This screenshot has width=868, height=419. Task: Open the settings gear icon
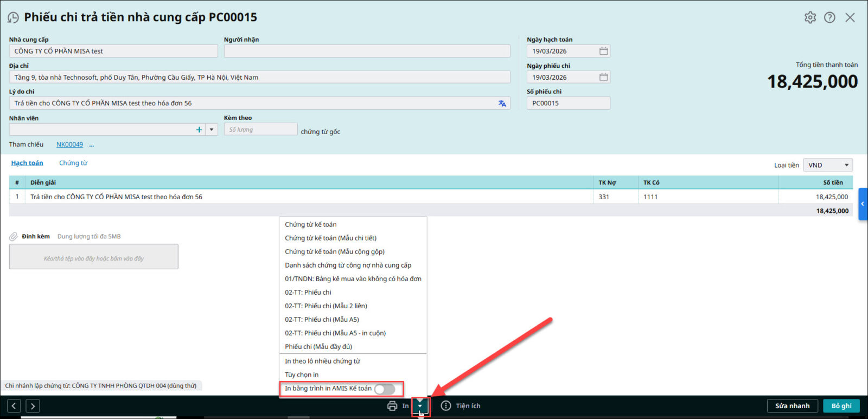pos(810,17)
